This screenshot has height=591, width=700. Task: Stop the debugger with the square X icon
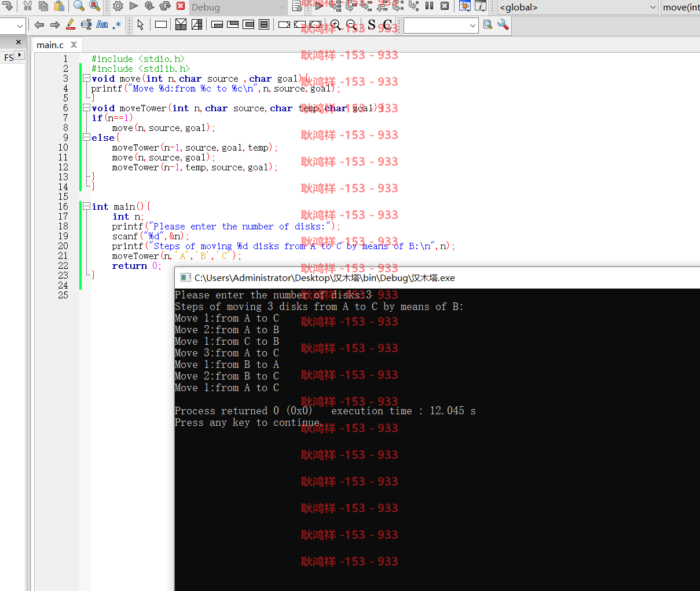click(445, 6)
